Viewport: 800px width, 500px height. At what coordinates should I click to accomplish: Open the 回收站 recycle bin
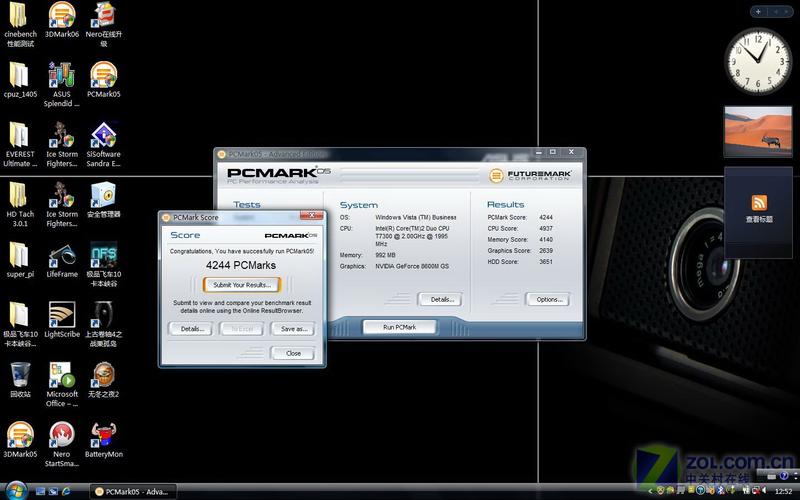tap(19, 380)
